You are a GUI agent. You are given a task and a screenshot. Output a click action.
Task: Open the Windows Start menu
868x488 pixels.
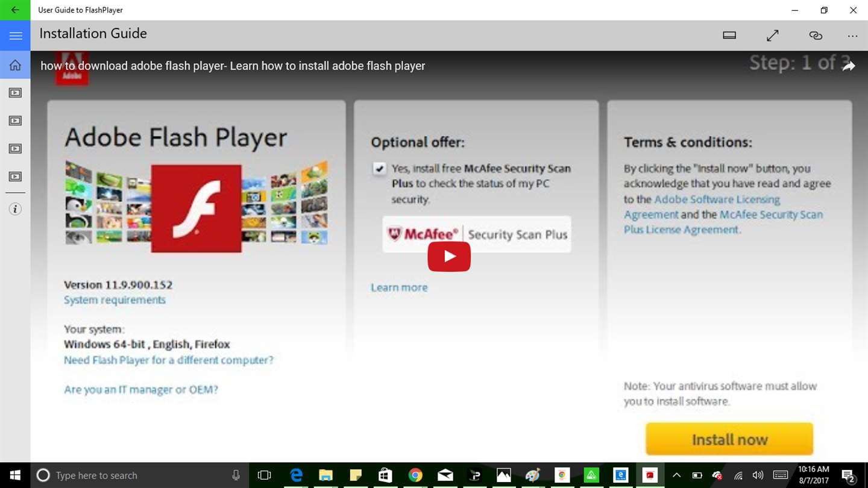(15, 475)
